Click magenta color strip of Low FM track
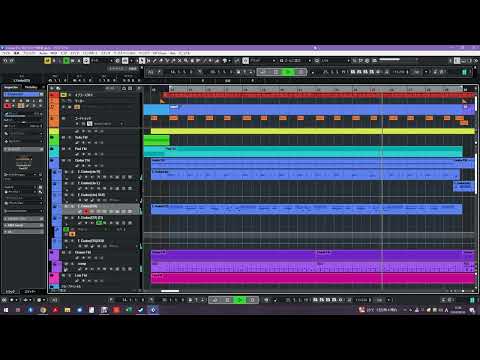The height and width of the screenshot is (360, 480). click(x=54, y=278)
